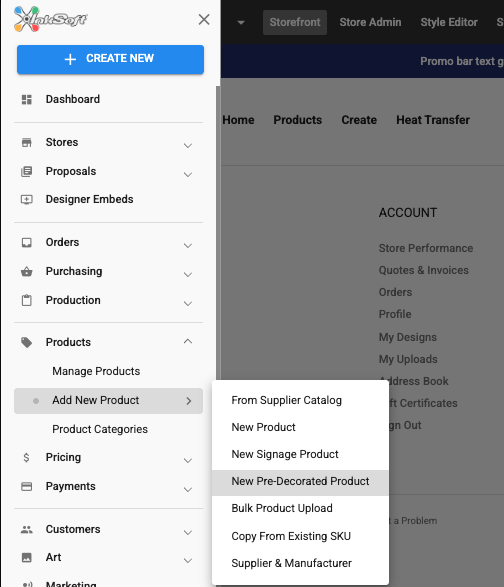Expand the Stores section chevron
This screenshot has height=587, width=504.
click(x=188, y=145)
